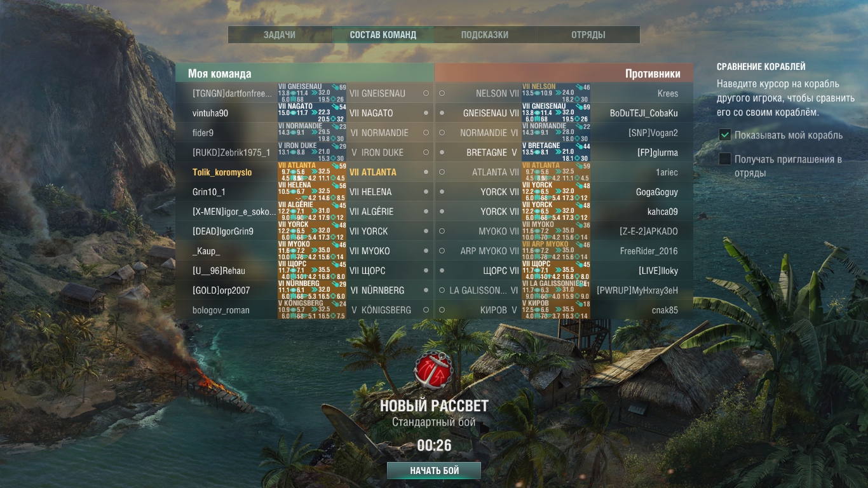Click the status dot beside КИРОВ V
This screenshot has height=488, width=868.
point(442,310)
